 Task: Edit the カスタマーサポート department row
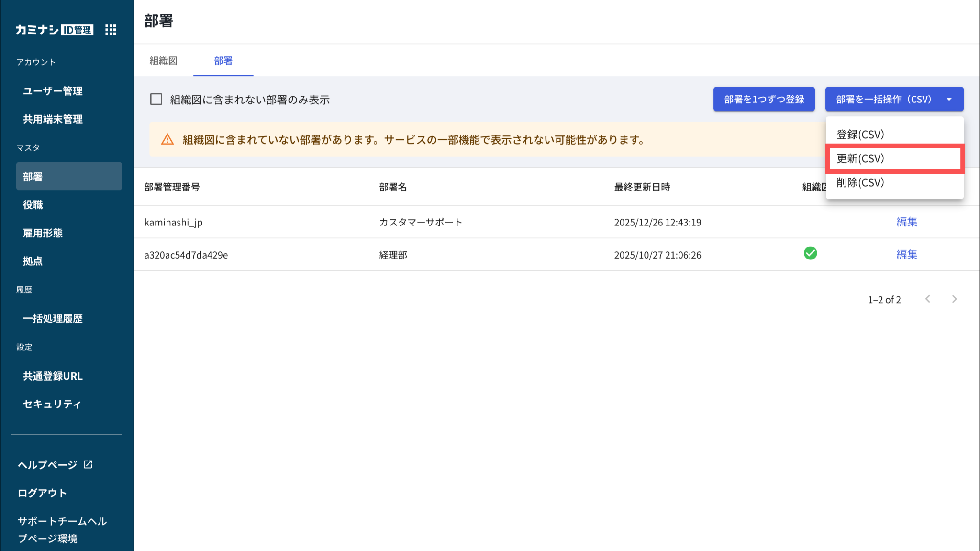point(906,222)
